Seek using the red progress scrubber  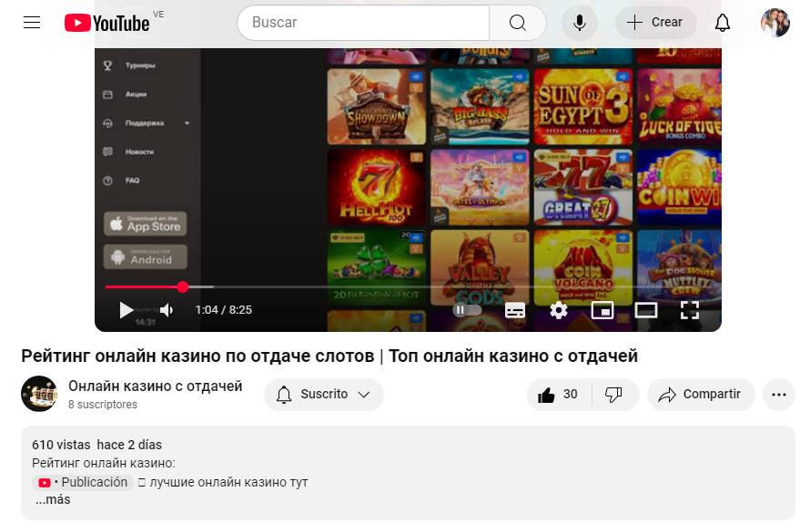click(x=182, y=286)
